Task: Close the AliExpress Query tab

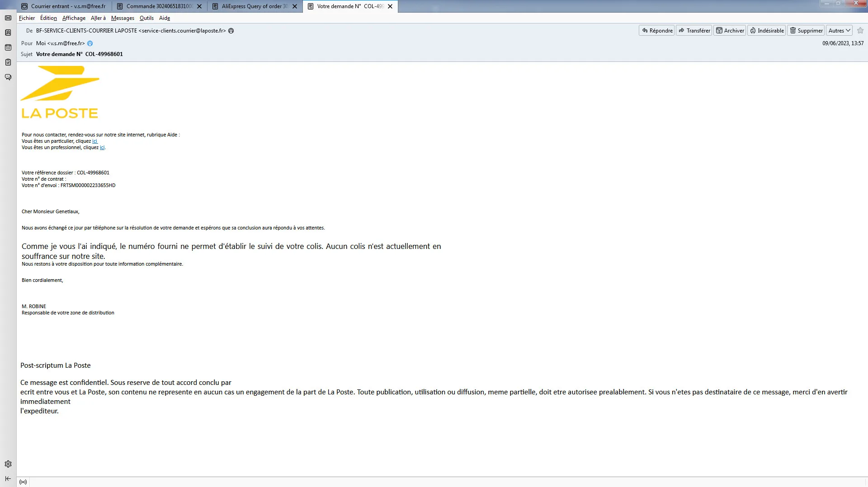Action: [295, 6]
